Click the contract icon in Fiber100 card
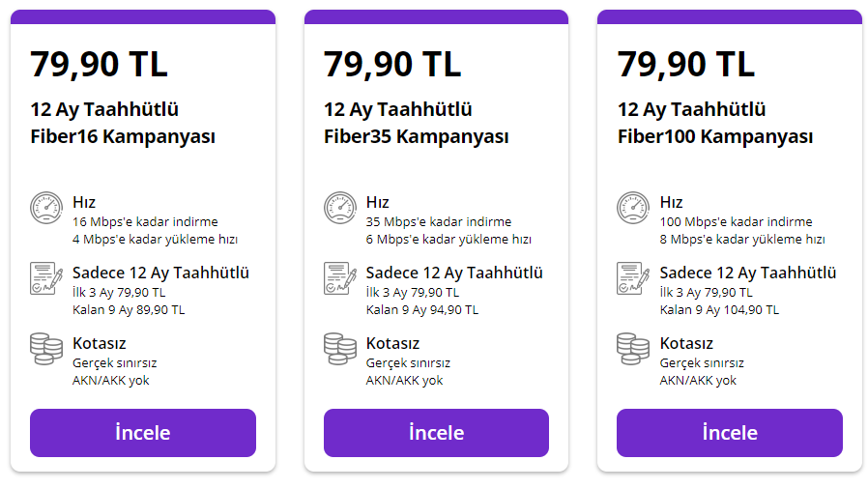 tap(633, 278)
